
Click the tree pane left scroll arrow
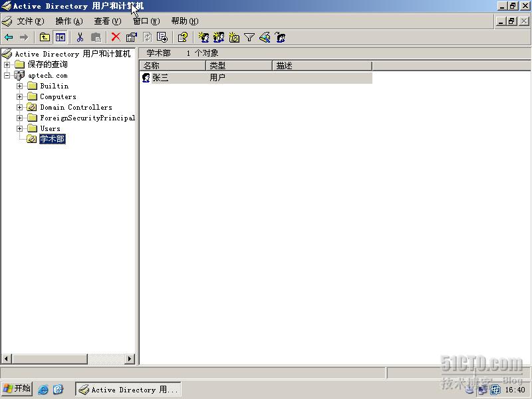point(6,358)
